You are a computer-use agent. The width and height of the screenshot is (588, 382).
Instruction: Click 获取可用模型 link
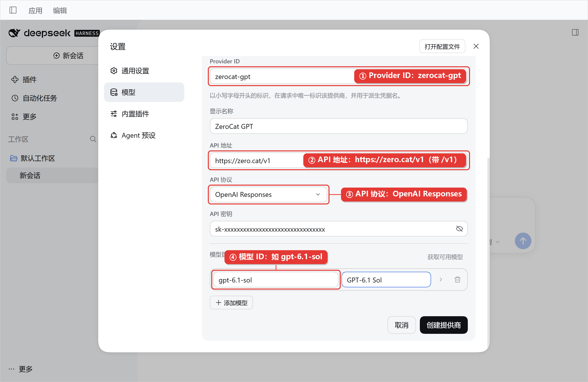pos(445,257)
